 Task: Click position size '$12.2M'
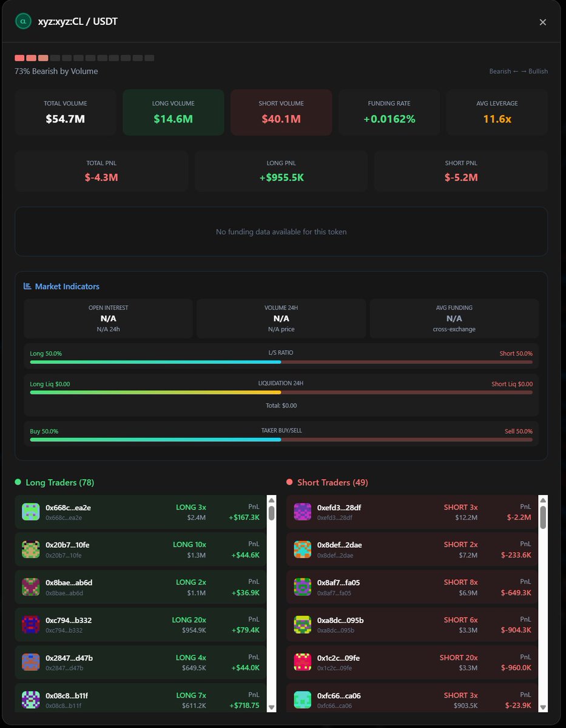click(467, 517)
